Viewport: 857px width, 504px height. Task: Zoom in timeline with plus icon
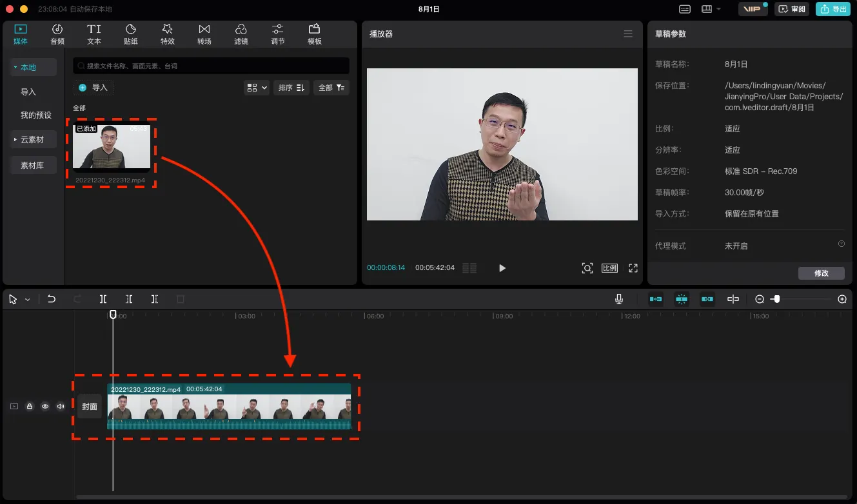click(842, 299)
